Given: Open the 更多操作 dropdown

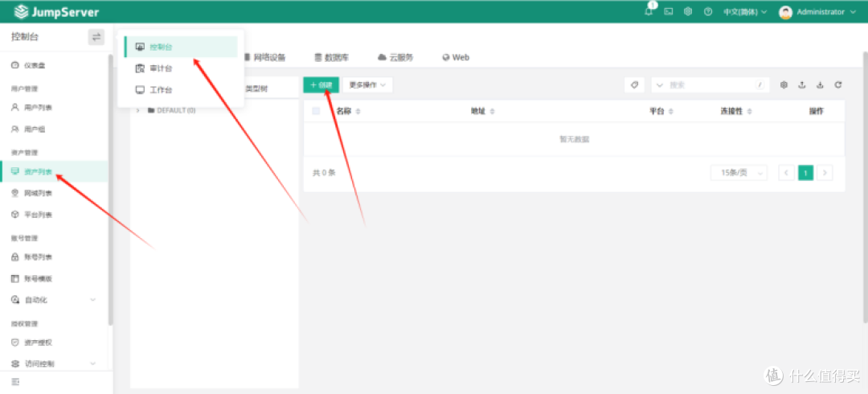Looking at the screenshot, I should point(367,84).
